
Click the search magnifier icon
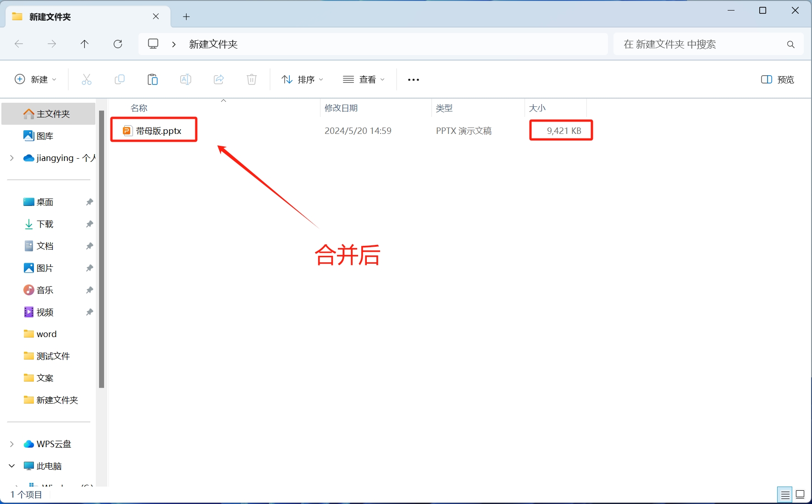coord(791,44)
